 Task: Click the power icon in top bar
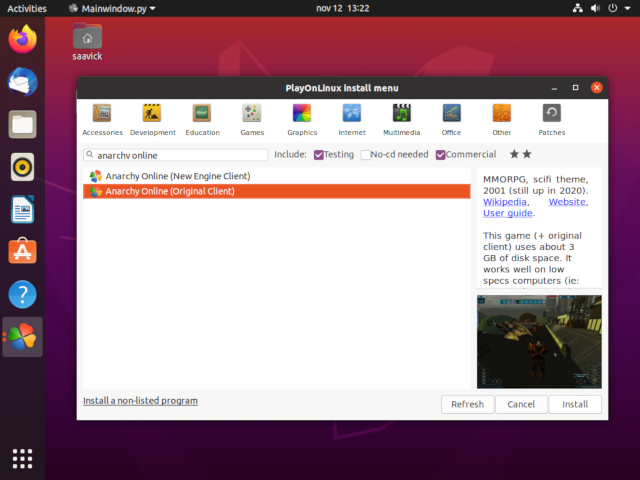612,8
